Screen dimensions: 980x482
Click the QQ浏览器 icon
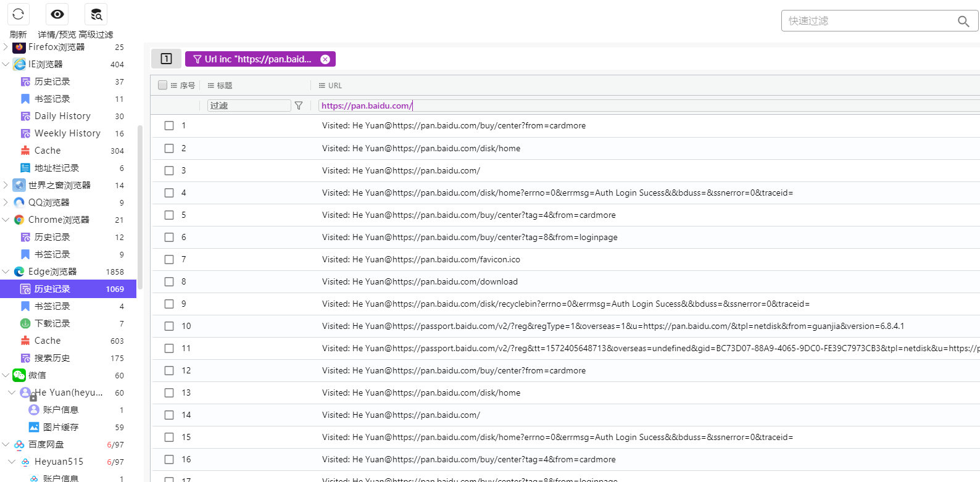(x=19, y=202)
